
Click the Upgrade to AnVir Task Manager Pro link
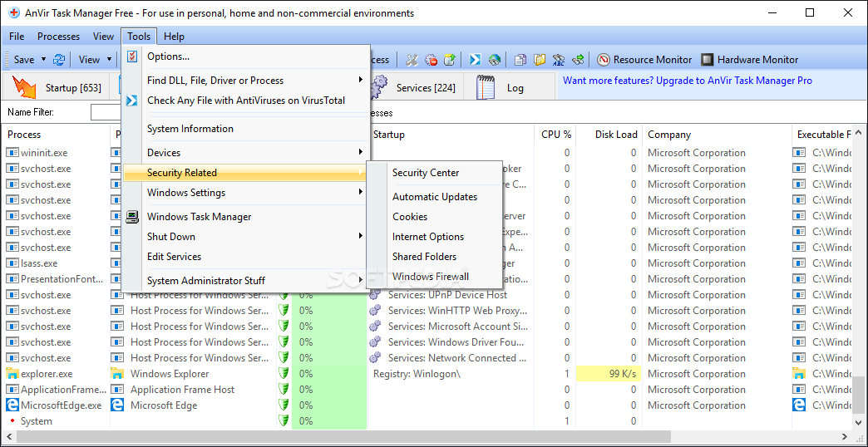coord(687,81)
